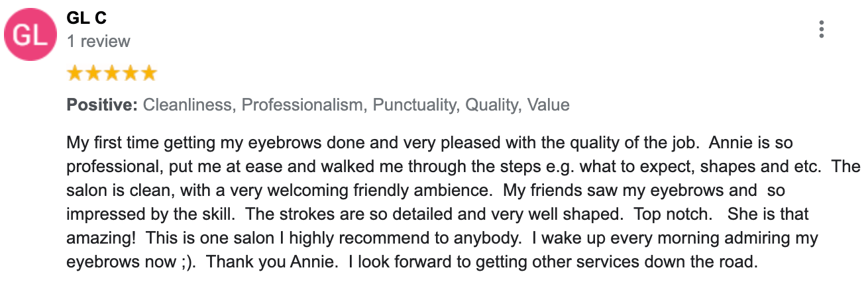This screenshot has height=282, width=868.
Task: Click the second gold rating star
Action: point(93,73)
